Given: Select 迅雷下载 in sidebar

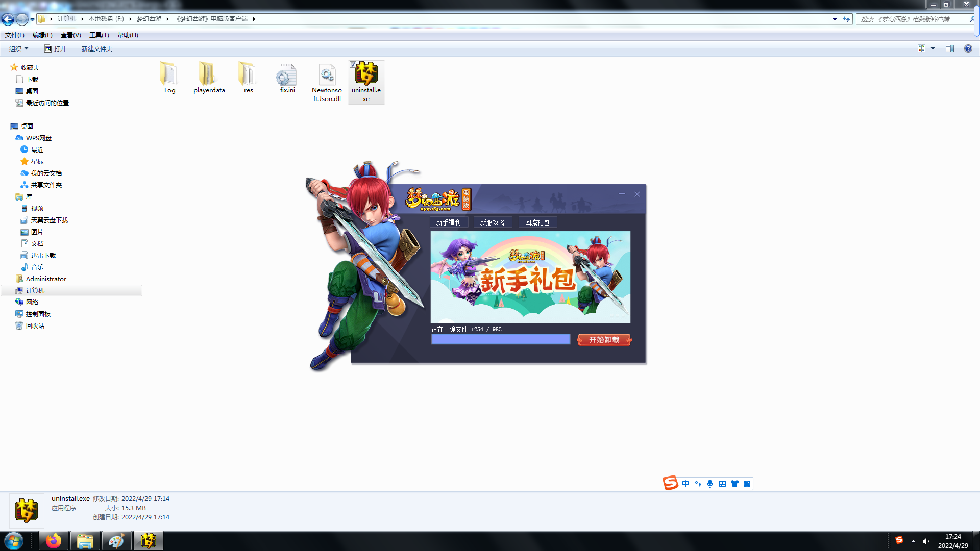Looking at the screenshot, I should 43,256.
